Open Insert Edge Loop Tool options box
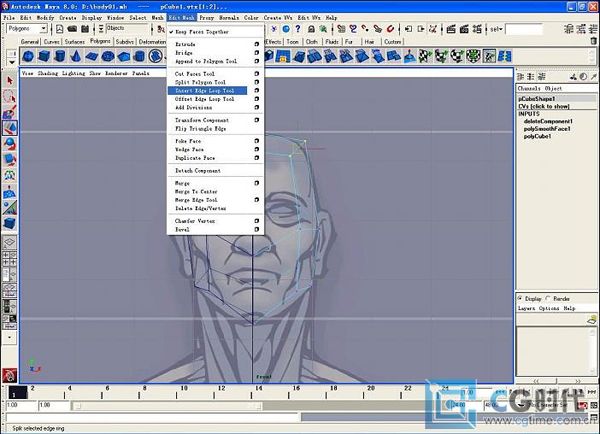 coord(257,90)
